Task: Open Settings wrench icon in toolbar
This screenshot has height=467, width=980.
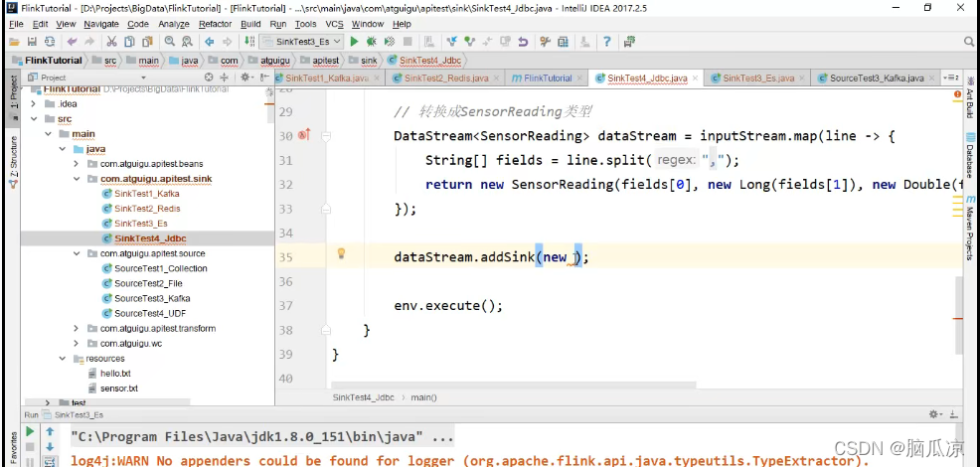Action: (x=545, y=42)
